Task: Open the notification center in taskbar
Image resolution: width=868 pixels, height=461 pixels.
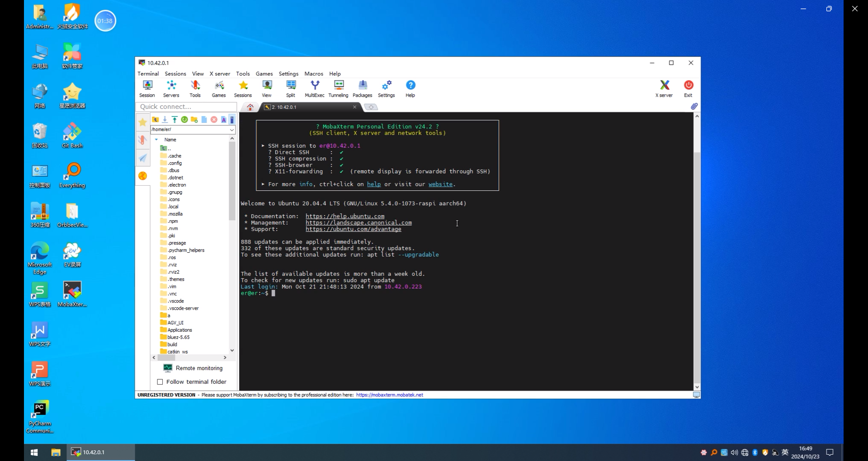Action: 830,452
